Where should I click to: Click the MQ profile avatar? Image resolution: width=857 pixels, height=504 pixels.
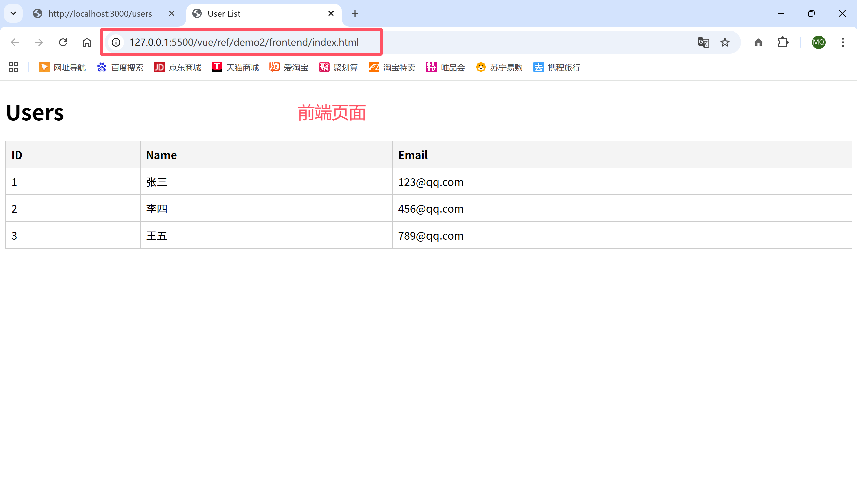818,42
